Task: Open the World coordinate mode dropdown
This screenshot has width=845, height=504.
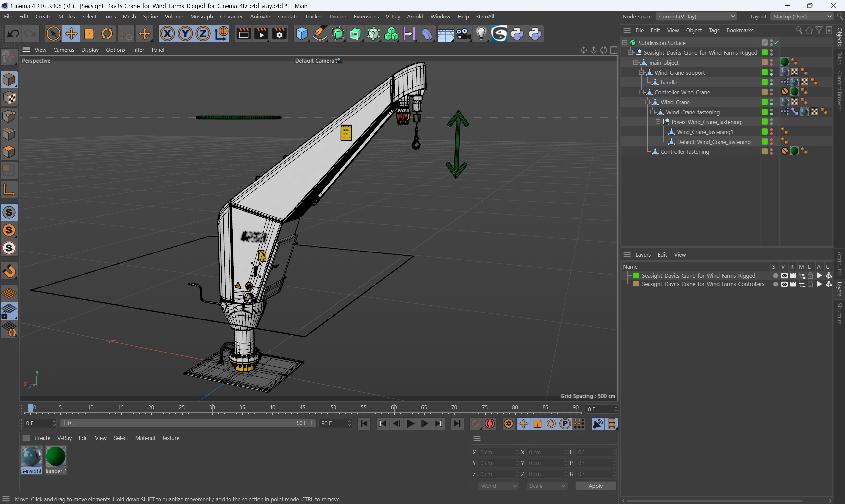Action: [498, 486]
